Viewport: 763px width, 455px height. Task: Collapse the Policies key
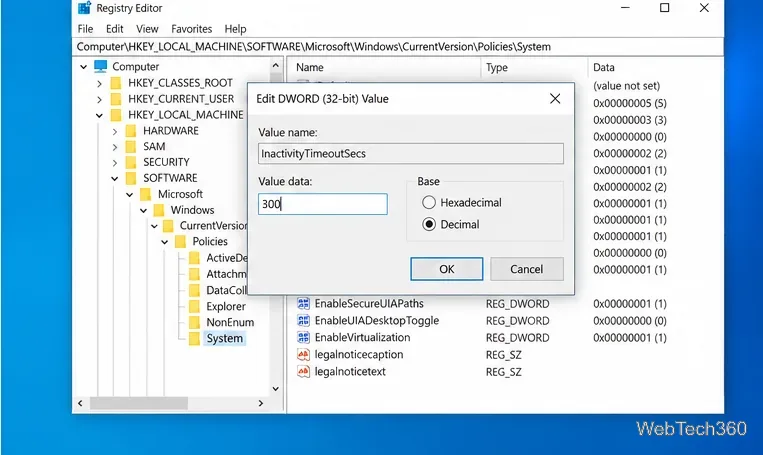pos(164,242)
